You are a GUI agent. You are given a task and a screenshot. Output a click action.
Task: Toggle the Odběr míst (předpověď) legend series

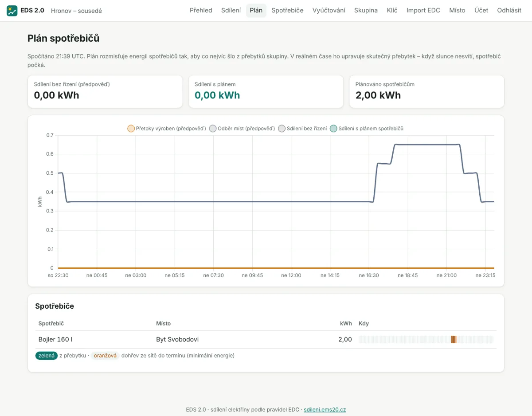242,129
